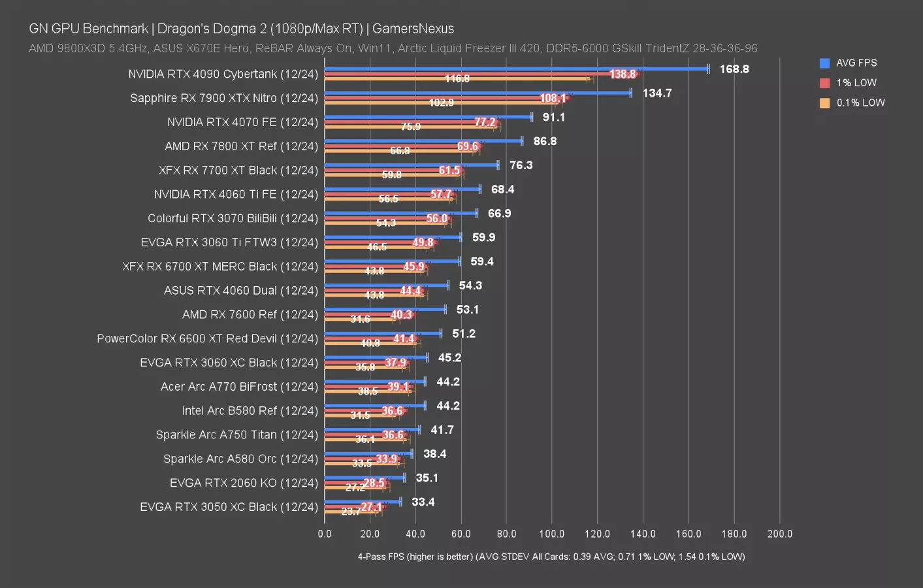Select the EVGA RTX 3050 XC Black label

(x=229, y=507)
